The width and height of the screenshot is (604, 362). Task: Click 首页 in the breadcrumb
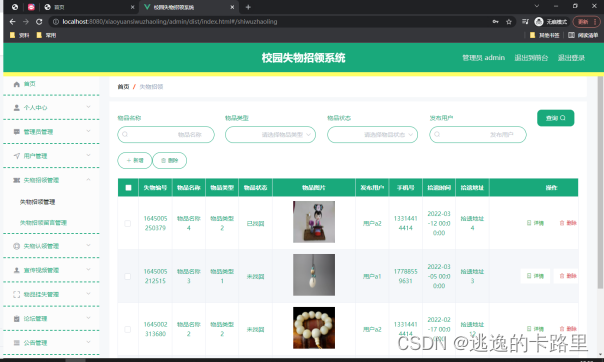click(123, 87)
